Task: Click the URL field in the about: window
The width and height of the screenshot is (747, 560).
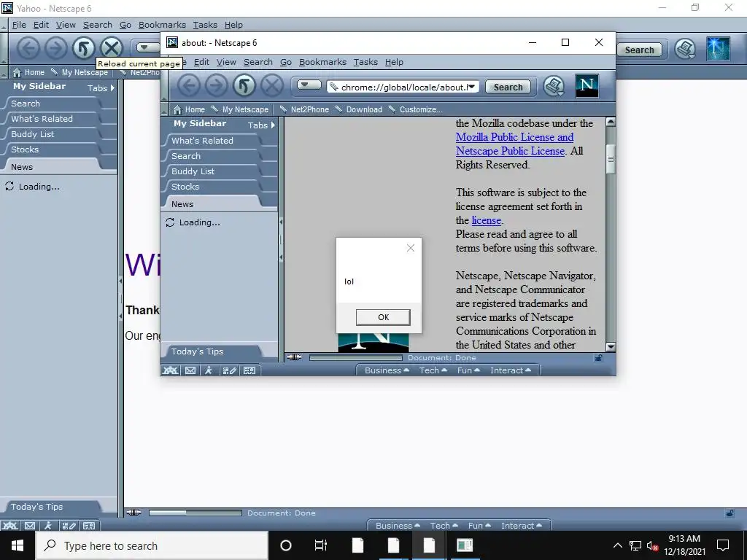Action: coord(403,87)
